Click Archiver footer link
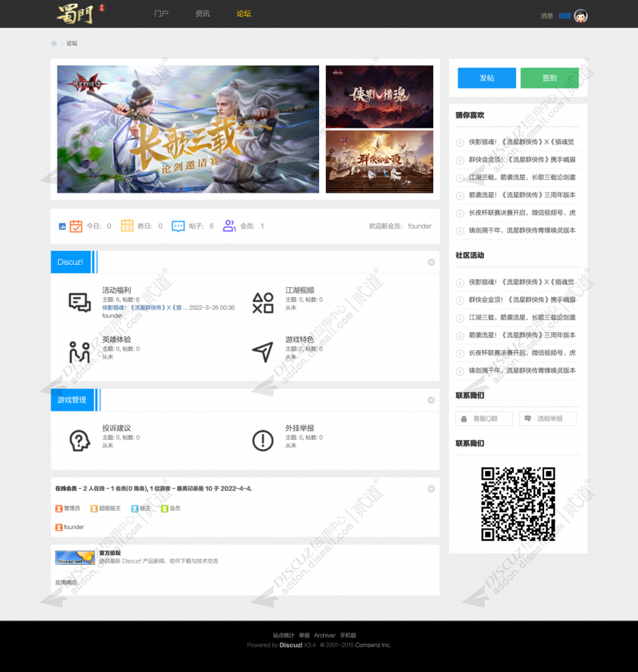Viewport: 638px width, 672px height. click(x=325, y=635)
